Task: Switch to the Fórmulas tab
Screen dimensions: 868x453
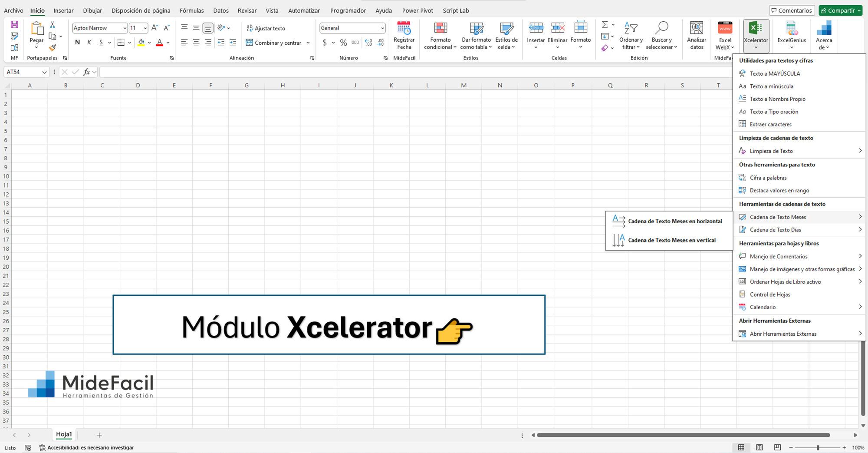Action: [192, 10]
